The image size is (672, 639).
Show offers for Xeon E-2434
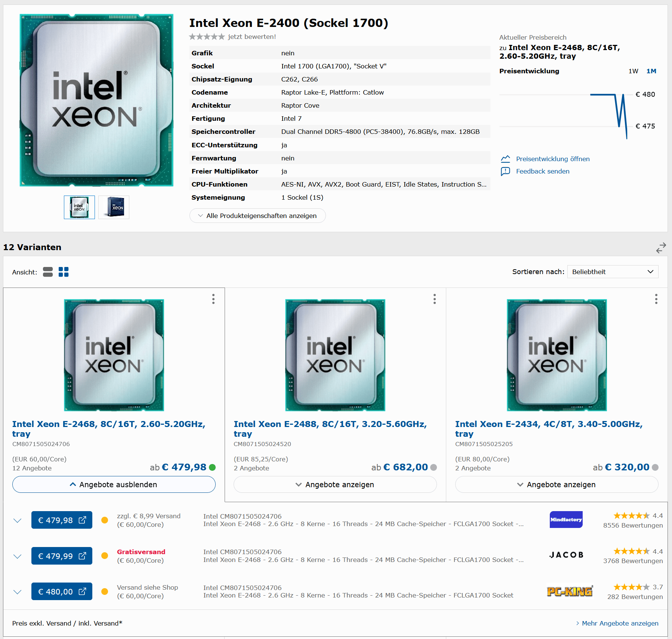(x=557, y=485)
